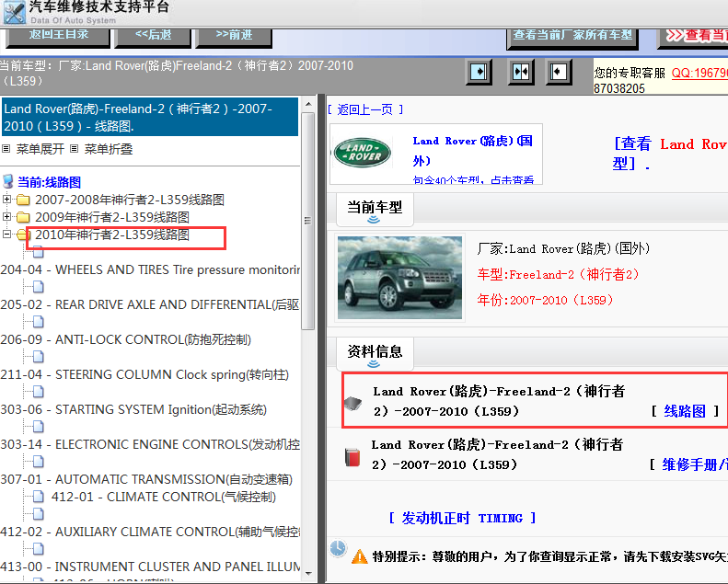Click the 年份:2007-2010 (L359) text
Viewport: 728px width, 584px height.
(545, 300)
